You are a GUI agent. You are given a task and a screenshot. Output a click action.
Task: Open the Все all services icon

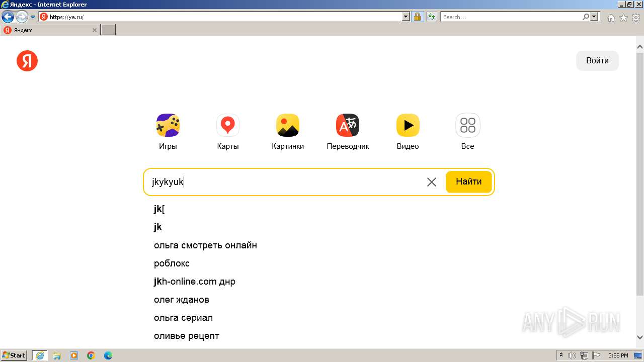tap(468, 125)
